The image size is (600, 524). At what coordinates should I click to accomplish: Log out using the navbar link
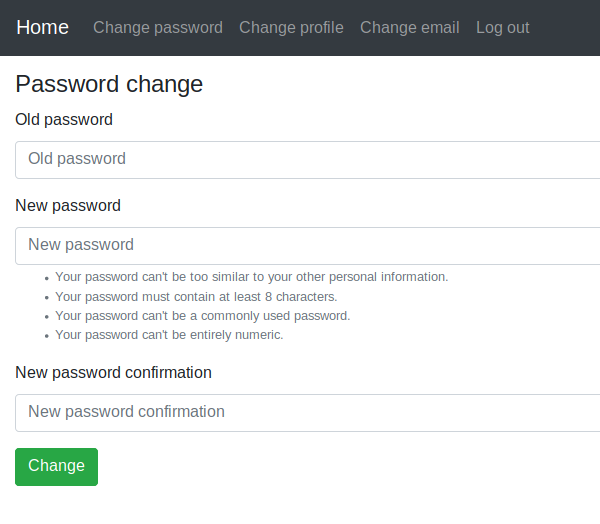coord(503,28)
